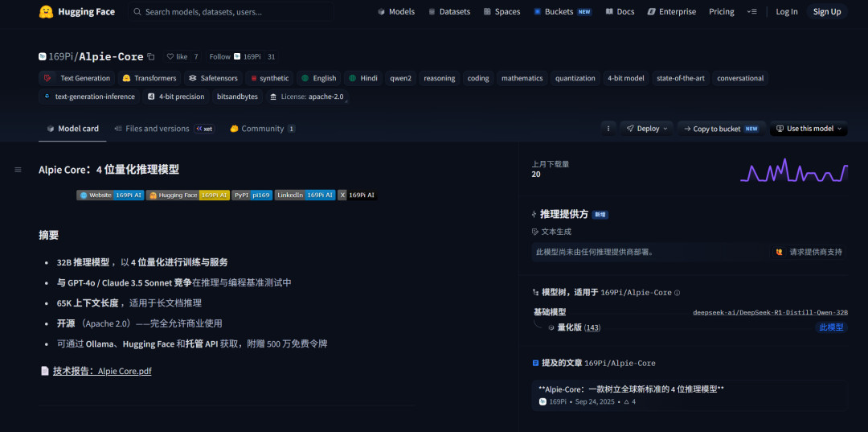The width and height of the screenshot is (868, 432).
Task: Go to Pricing page
Action: 721,11
